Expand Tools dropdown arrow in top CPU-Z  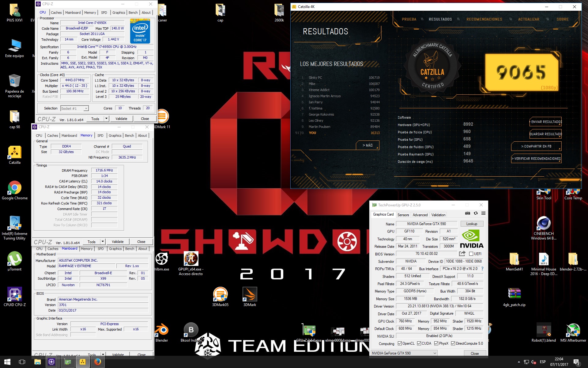[x=106, y=119]
